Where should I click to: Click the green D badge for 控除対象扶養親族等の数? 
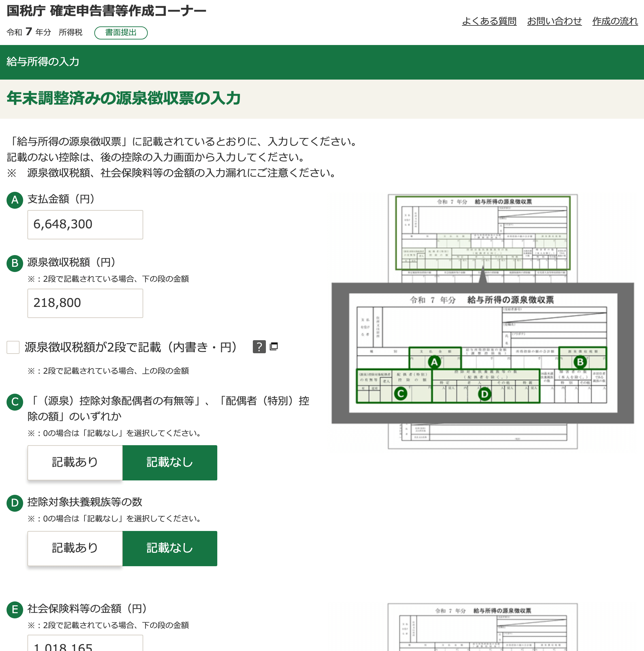[15, 503]
